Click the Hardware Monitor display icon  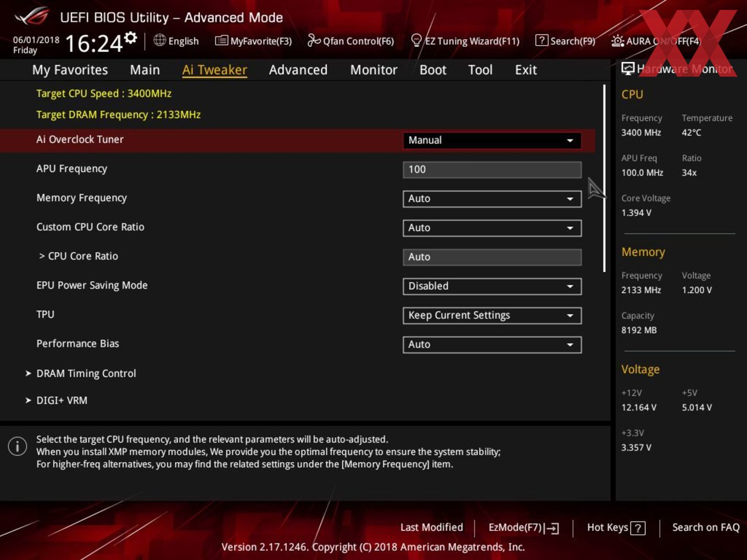coord(627,68)
